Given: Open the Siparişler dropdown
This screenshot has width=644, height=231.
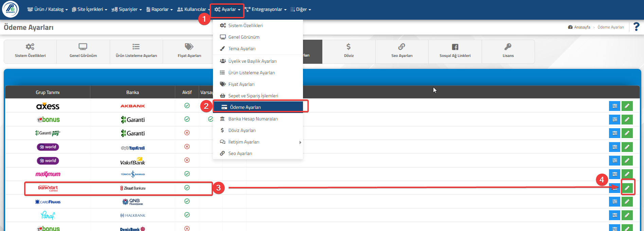Looking at the screenshot, I should tap(127, 9).
